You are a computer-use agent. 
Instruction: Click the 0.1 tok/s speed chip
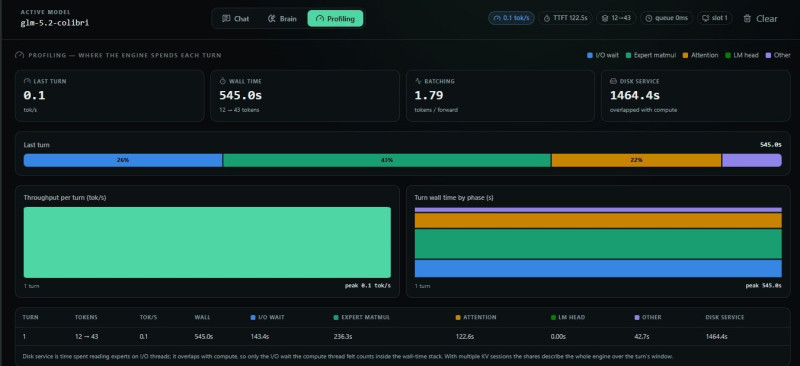[511, 18]
